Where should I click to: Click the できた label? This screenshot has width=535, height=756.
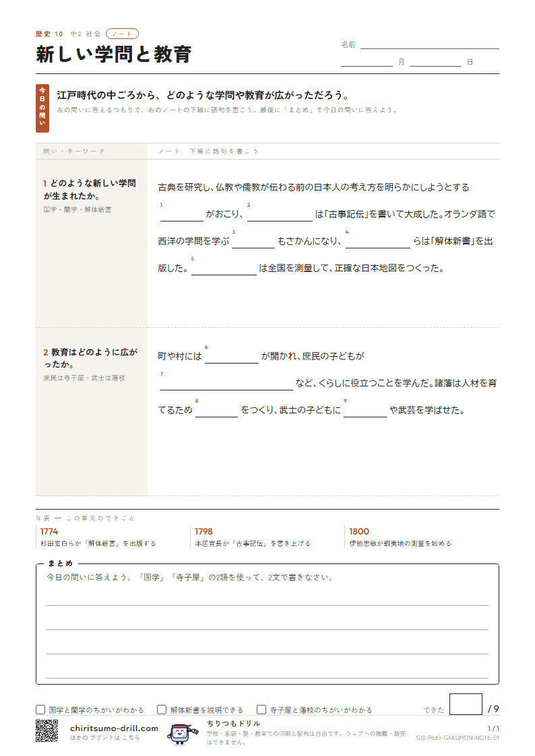coord(434,710)
